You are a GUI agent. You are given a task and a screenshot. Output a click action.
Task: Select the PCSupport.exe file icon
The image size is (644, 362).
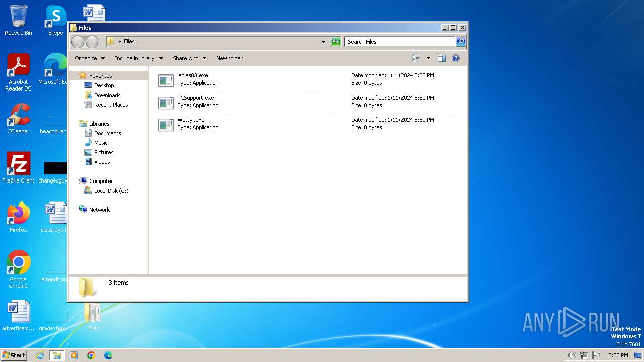166,103
